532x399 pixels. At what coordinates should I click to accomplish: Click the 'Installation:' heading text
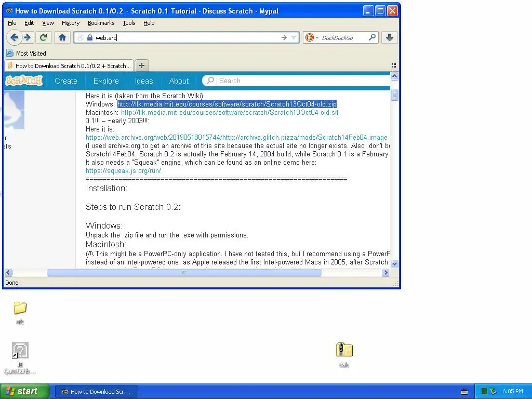pyautogui.click(x=107, y=188)
